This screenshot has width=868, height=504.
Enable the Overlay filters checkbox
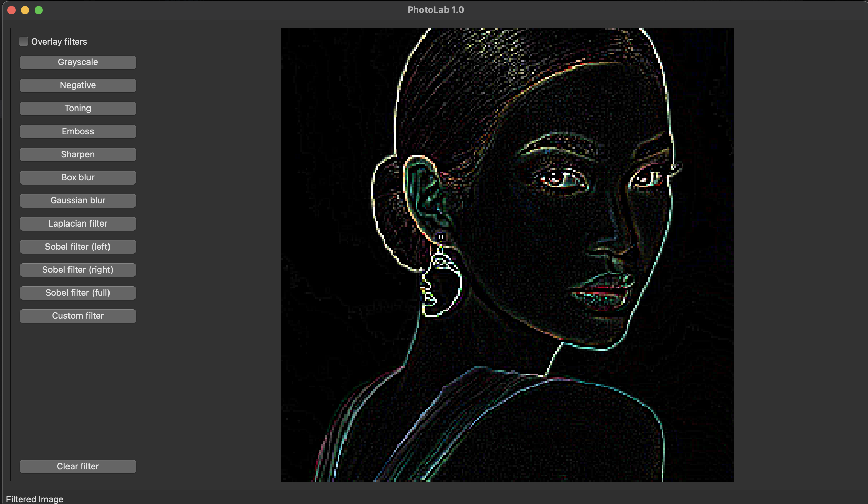coord(24,42)
